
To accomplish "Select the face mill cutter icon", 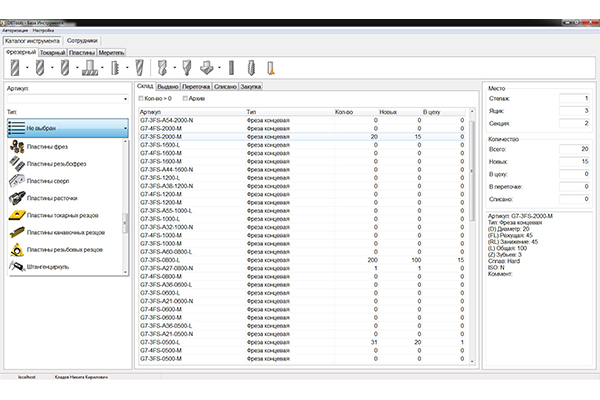I will 90,68.
